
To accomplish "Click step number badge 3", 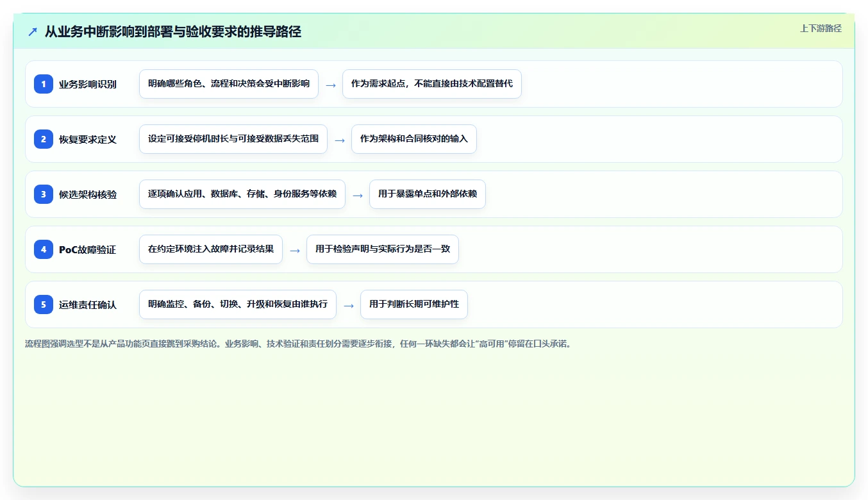I will 44,194.
